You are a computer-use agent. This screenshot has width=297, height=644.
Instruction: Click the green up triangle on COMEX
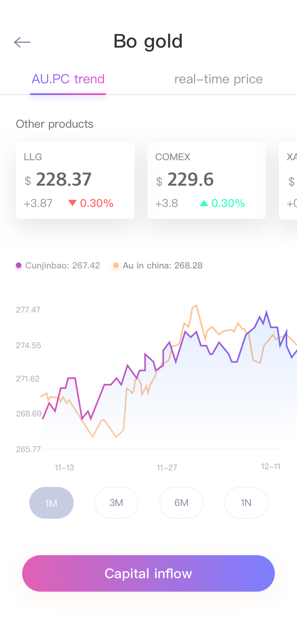[x=204, y=203]
